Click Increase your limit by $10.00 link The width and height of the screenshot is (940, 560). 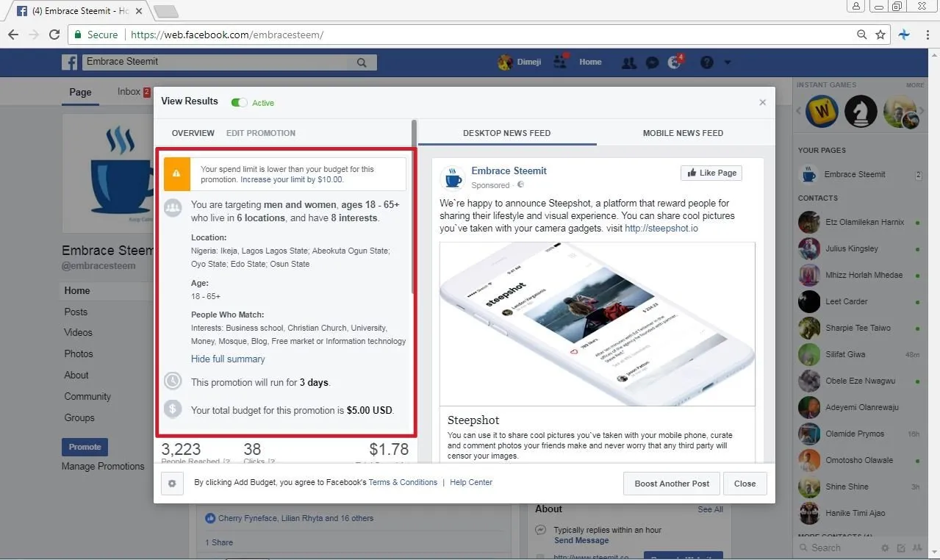292,179
